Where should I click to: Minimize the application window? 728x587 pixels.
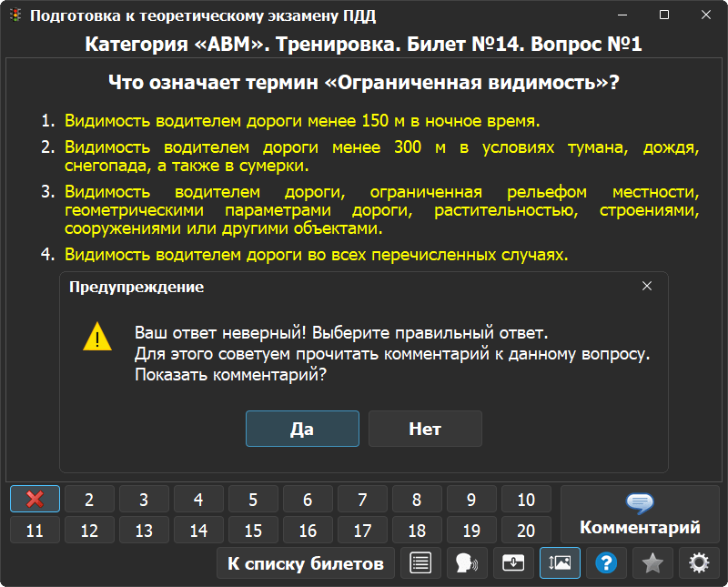click(x=622, y=15)
